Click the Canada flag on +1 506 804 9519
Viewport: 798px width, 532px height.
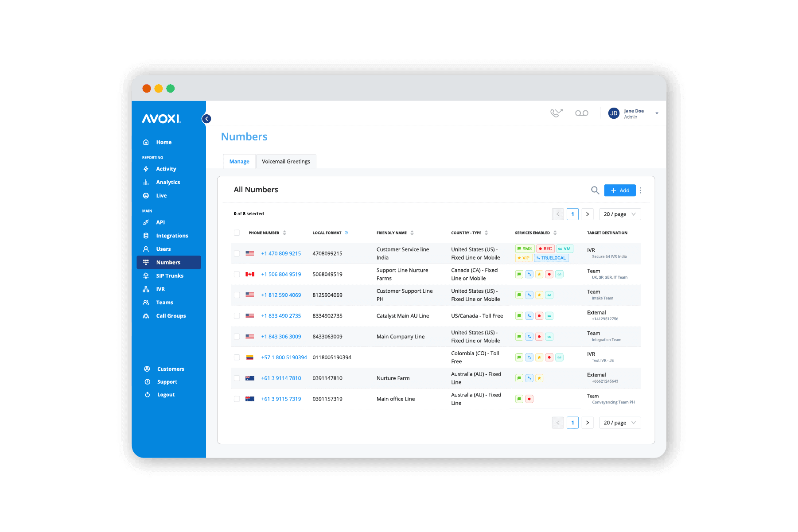click(x=250, y=274)
